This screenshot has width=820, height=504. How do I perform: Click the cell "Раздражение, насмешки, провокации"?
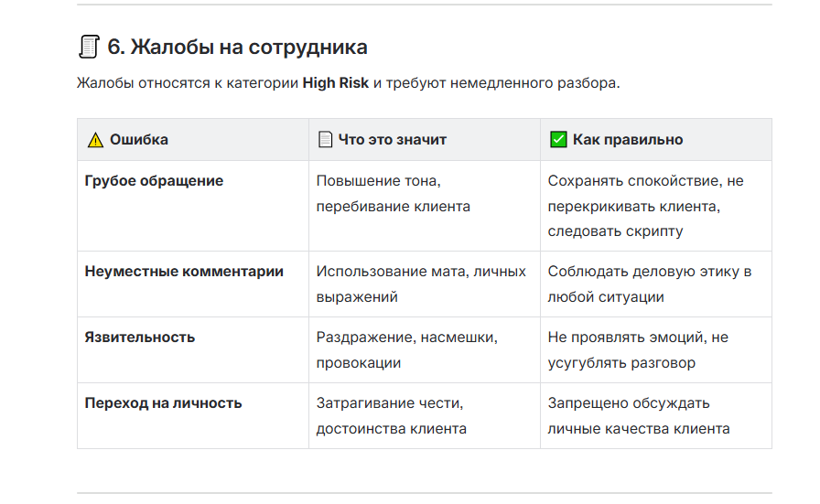406,350
